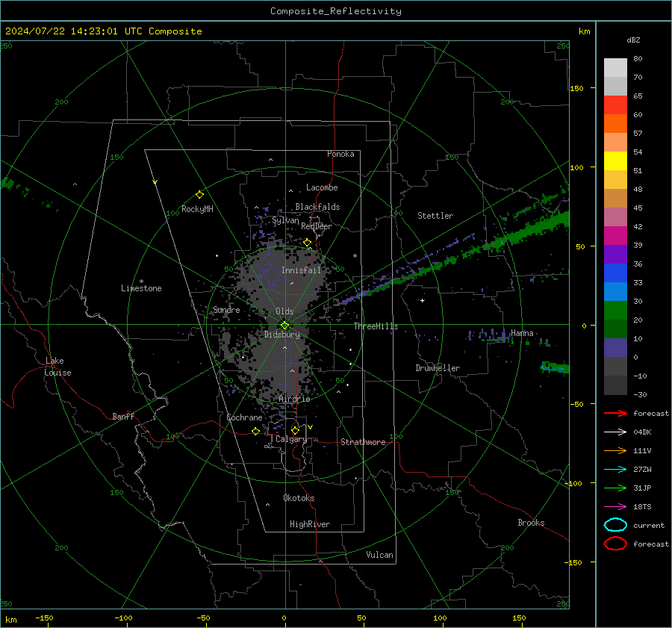Click the Sylvan label on the map
The height and width of the screenshot is (628, 672).
click(x=285, y=220)
